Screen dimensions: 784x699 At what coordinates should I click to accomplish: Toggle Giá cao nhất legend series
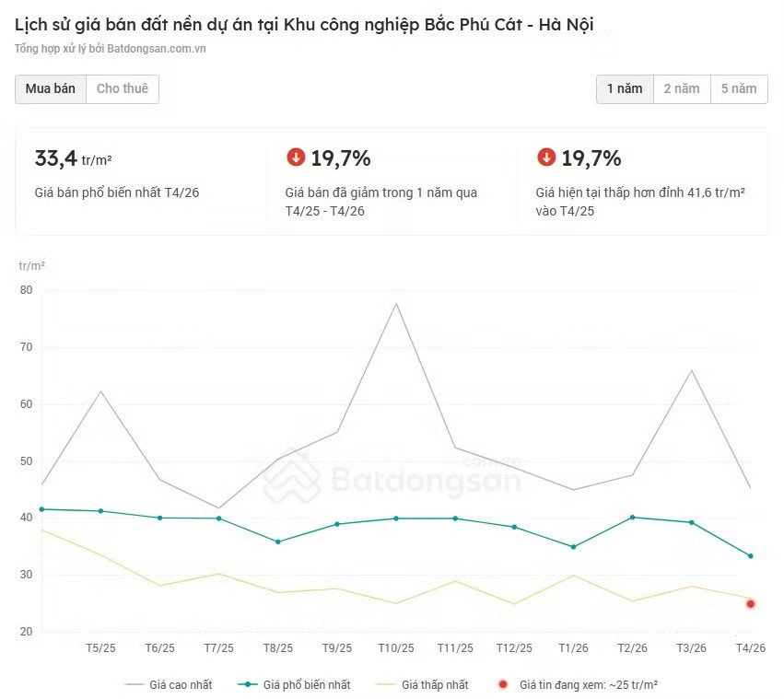(169, 684)
